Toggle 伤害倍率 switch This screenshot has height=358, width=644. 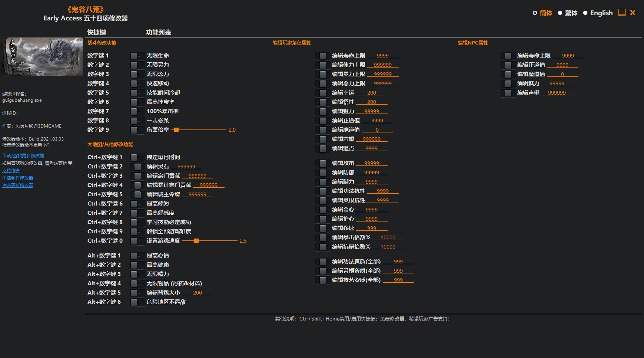point(137,130)
